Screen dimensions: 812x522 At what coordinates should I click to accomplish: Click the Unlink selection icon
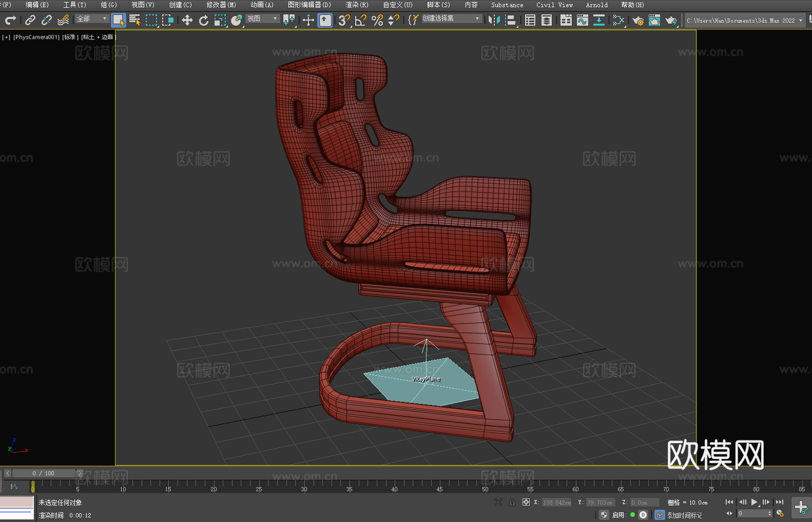click(47, 20)
